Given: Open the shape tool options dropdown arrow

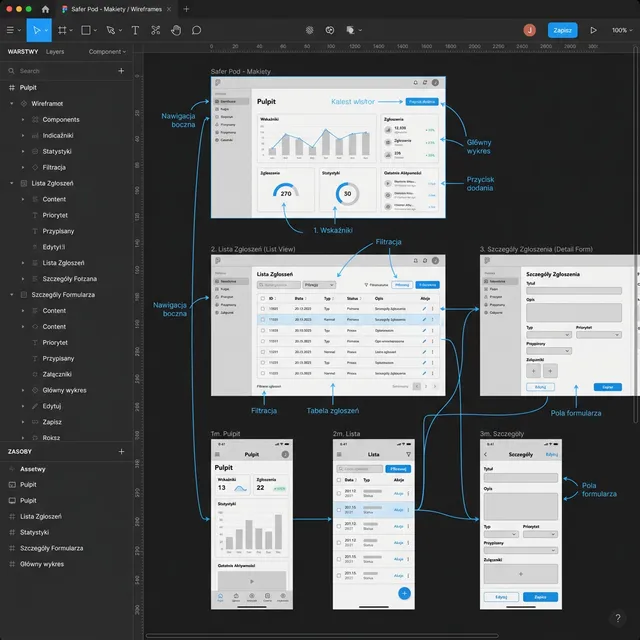Looking at the screenshot, I should 96,30.
